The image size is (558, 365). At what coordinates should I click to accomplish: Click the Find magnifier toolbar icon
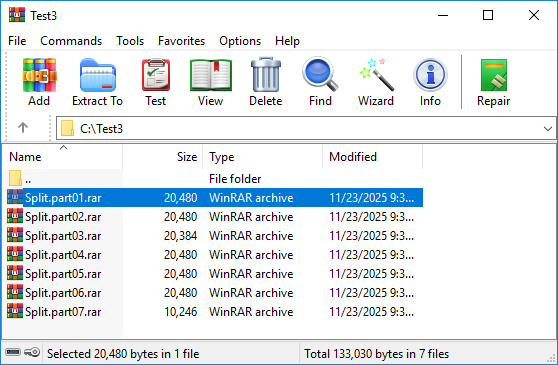point(320,74)
